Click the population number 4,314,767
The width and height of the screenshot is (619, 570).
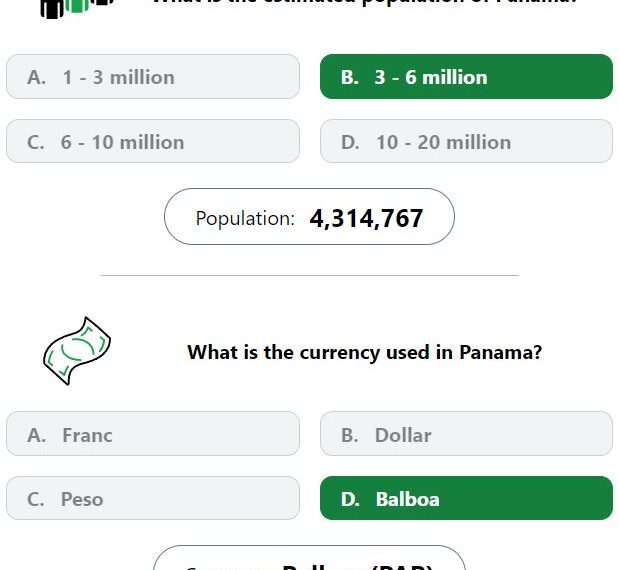[366, 218]
